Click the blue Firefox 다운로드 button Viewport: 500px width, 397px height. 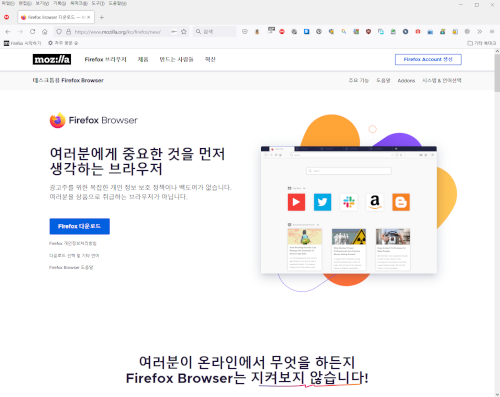click(x=80, y=226)
